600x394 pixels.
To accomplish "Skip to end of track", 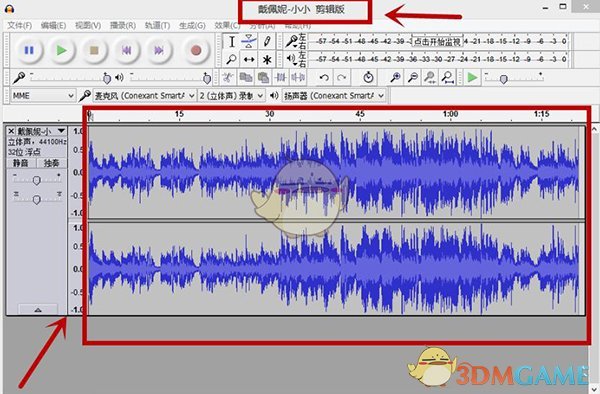I will (159, 50).
